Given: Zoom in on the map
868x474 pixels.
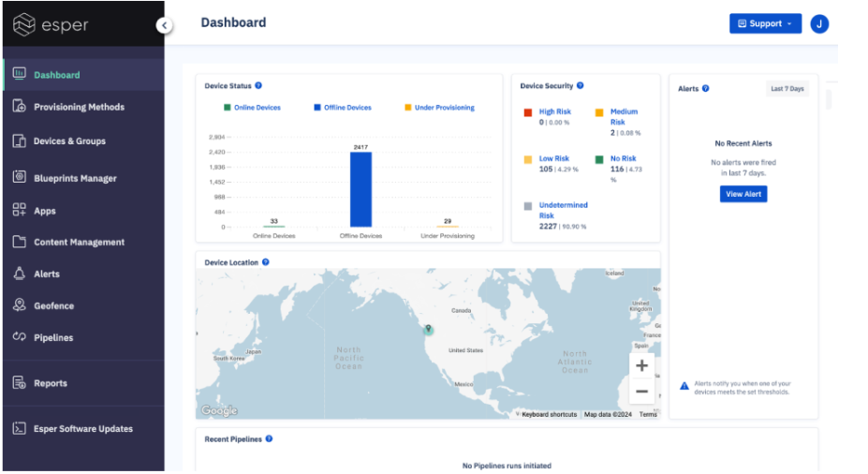Looking at the screenshot, I should click(x=641, y=365).
